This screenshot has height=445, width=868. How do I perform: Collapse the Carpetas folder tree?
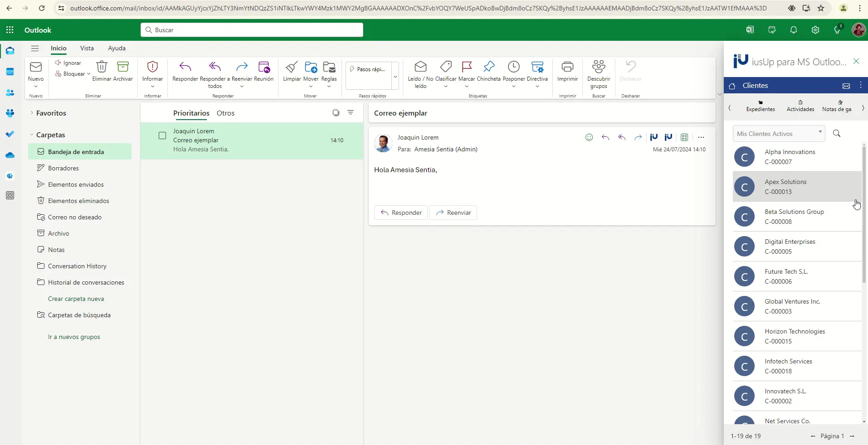32,135
